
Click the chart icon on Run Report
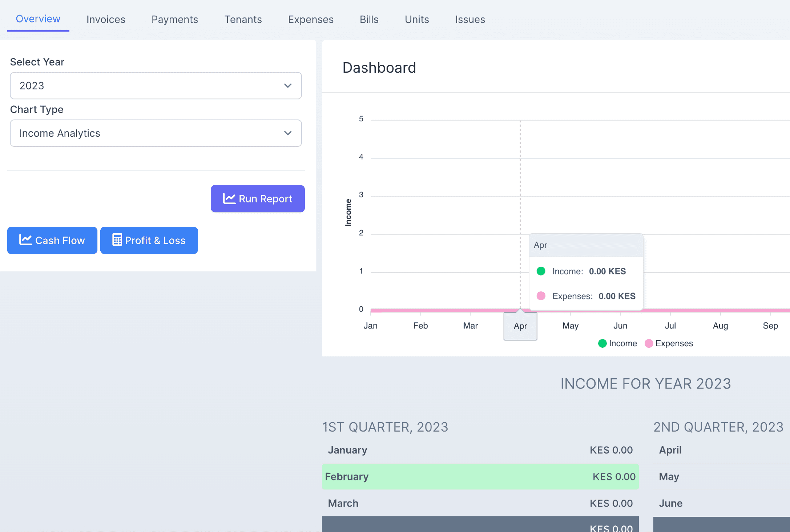[229, 198]
